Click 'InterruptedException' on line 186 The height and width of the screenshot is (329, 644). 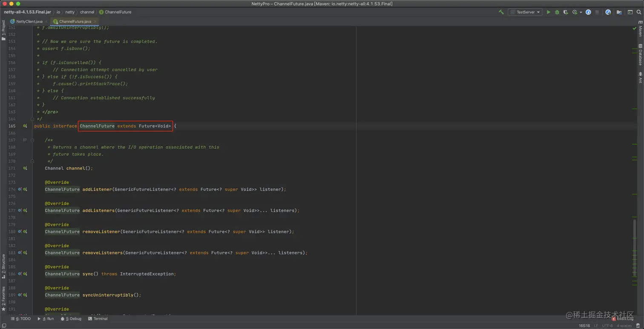147,274
